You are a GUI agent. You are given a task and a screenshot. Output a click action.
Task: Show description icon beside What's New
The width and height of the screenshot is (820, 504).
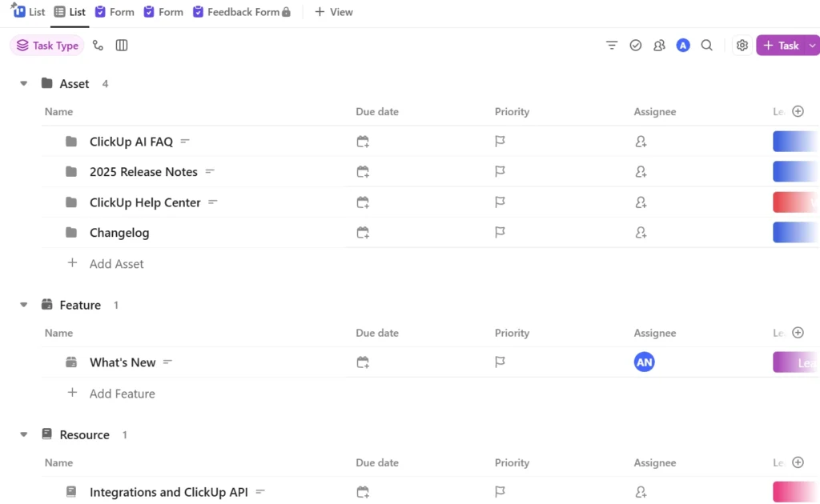coord(167,362)
